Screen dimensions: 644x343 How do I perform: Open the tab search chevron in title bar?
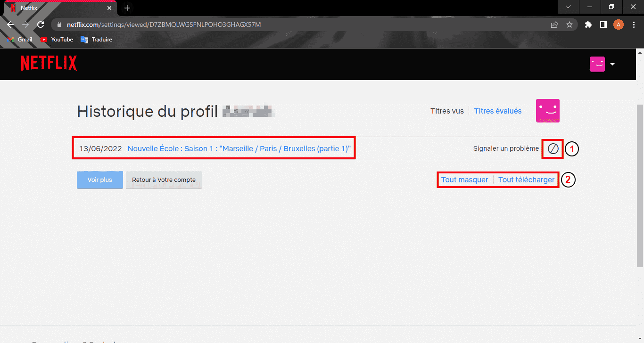568,7
